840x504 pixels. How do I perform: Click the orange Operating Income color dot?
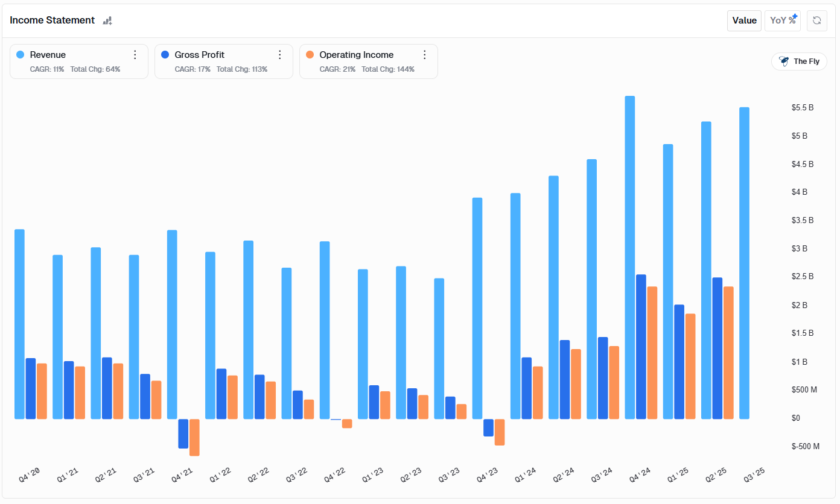click(310, 55)
